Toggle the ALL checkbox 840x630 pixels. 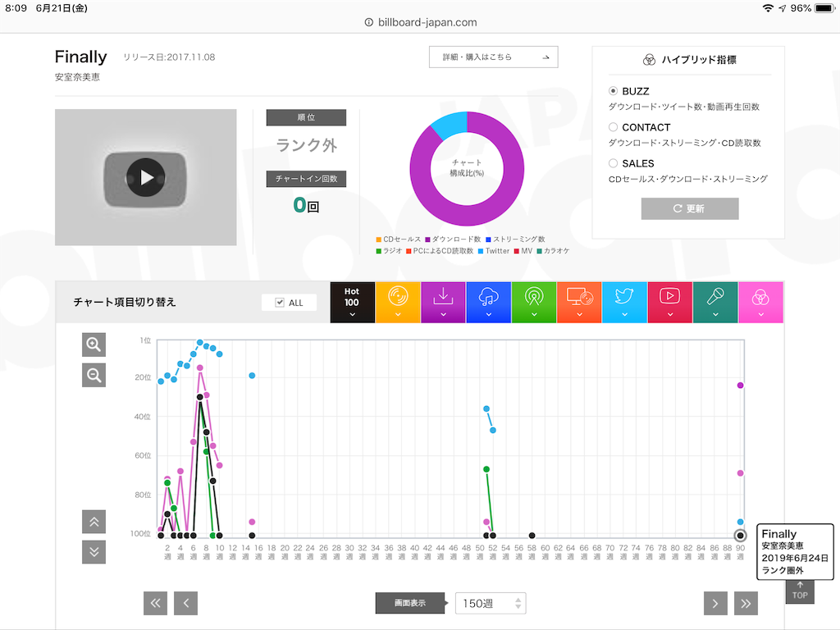click(280, 303)
